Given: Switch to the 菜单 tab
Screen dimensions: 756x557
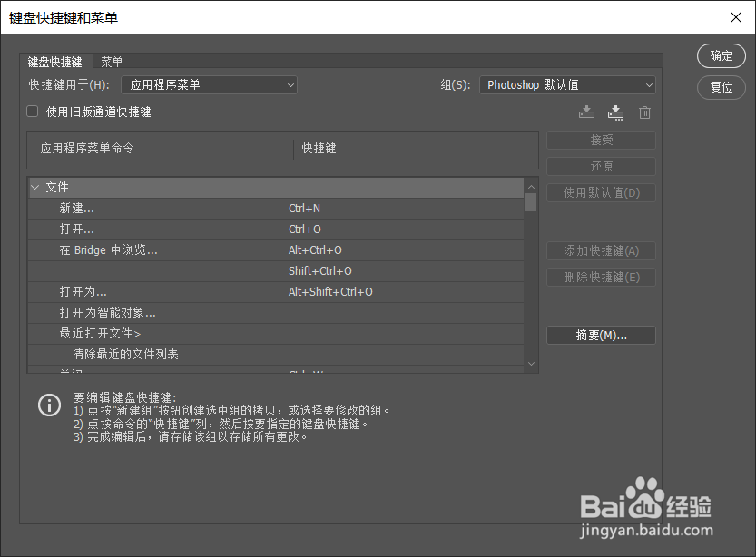Looking at the screenshot, I should click(112, 61).
